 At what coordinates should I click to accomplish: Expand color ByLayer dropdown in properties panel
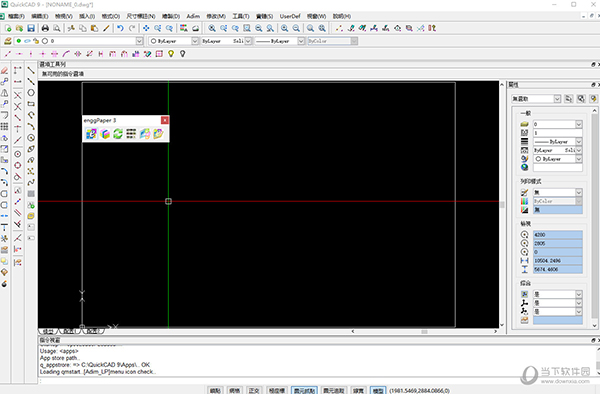[x=579, y=159]
